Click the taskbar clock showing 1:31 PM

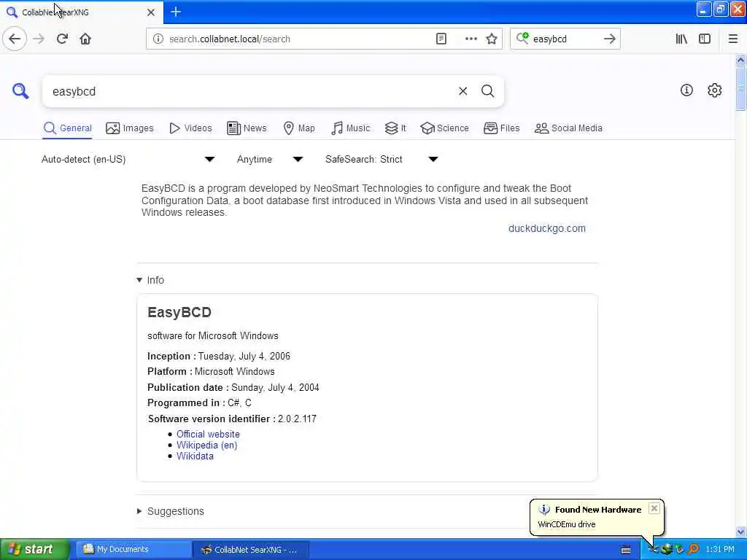point(720,549)
